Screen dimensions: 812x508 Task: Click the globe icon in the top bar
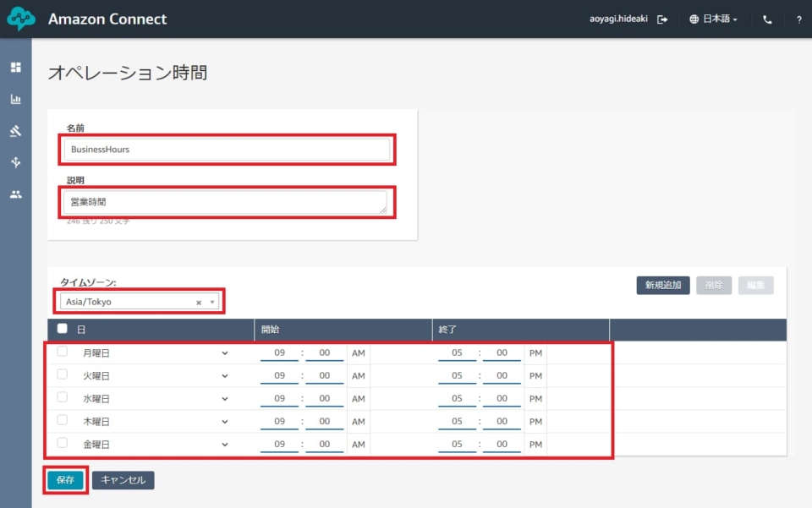(693, 19)
